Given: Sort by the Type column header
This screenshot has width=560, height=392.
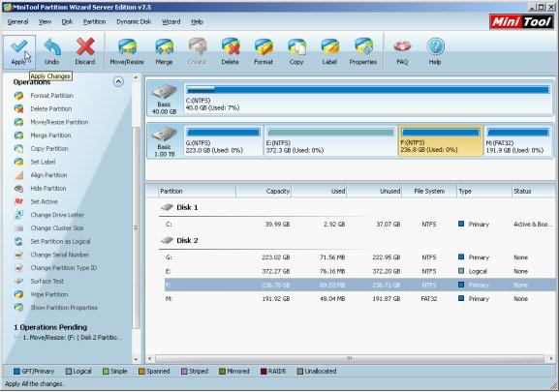Looking at the screenshot, I should click(484, 192).
